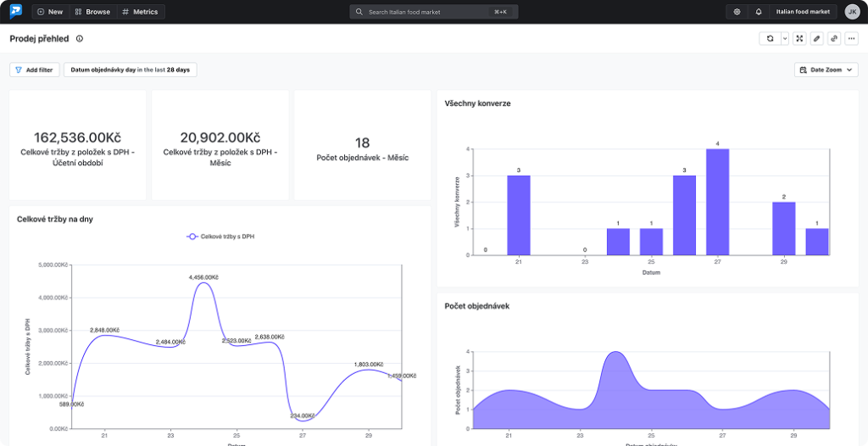Click the New button
868x446 pixels.
(50, 12)
